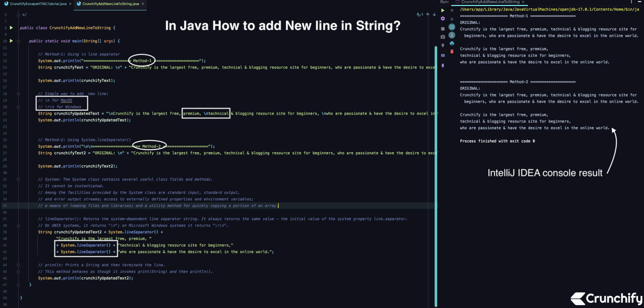Attach debugger using plug icon
This screenshot has height=308, width=644.
(x=443, y=45)
